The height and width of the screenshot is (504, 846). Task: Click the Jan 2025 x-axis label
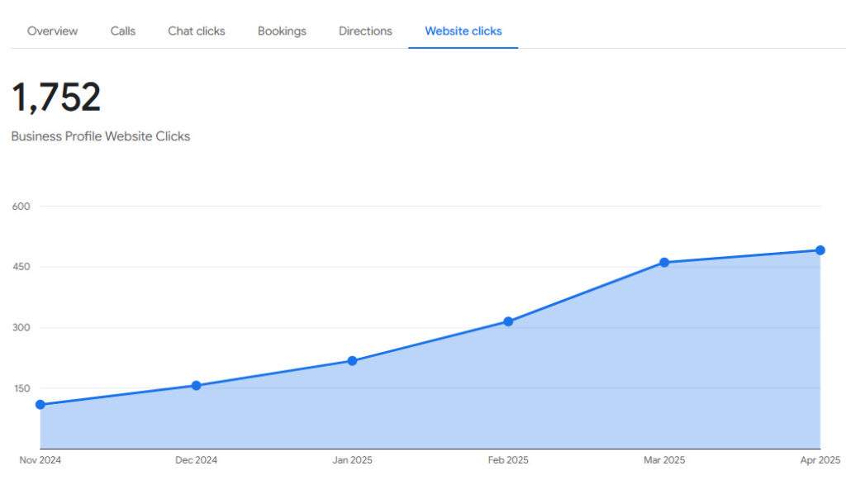tap(352, 460)
